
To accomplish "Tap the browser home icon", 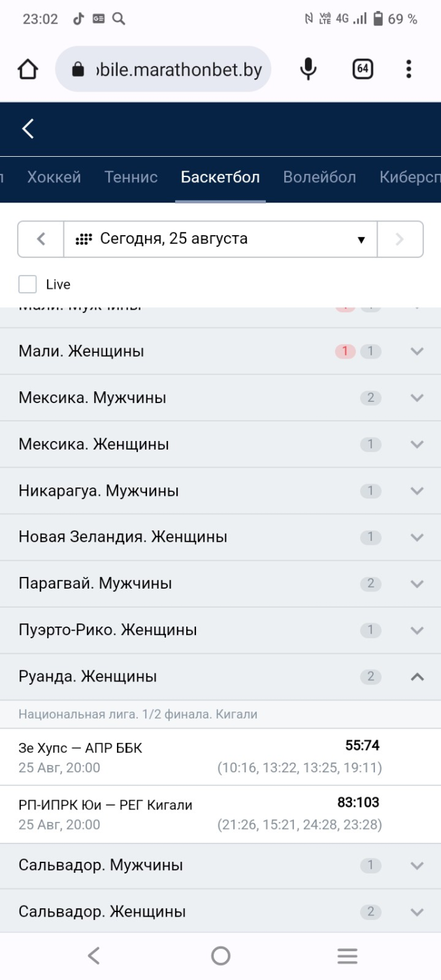I will tap(27, 69).
